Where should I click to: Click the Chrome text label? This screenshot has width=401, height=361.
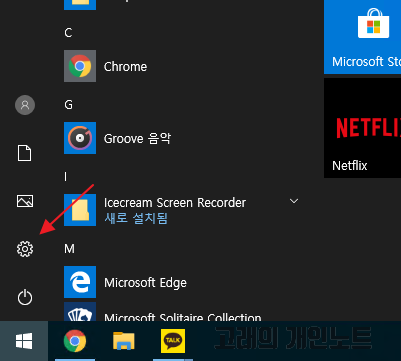pyautogui.click(x=125, y=67)
